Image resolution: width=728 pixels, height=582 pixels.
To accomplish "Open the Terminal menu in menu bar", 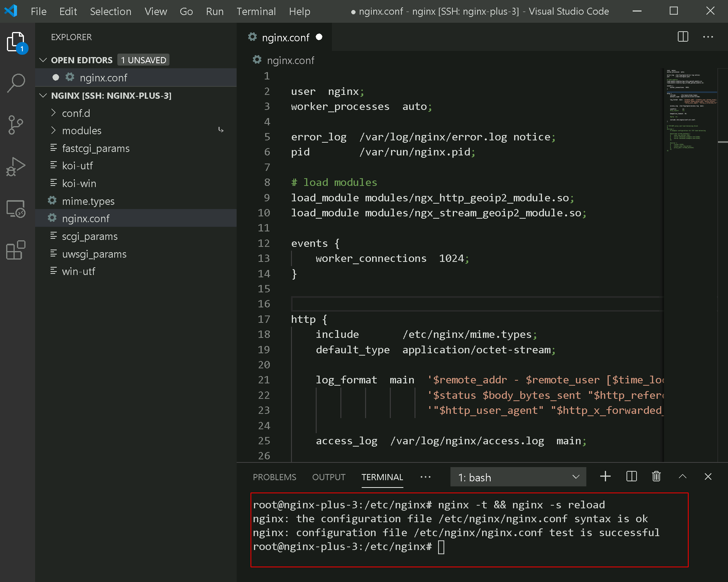I will tap(256, 11).
